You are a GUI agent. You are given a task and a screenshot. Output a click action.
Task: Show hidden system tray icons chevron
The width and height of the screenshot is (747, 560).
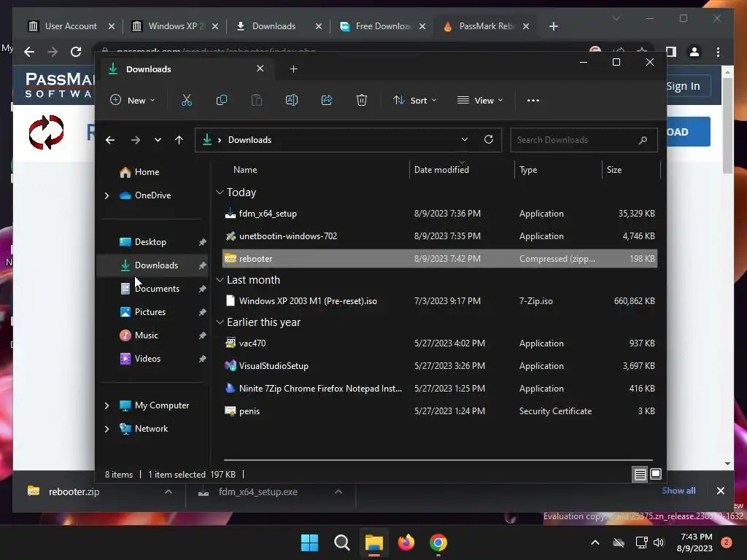tap(595, 542)
